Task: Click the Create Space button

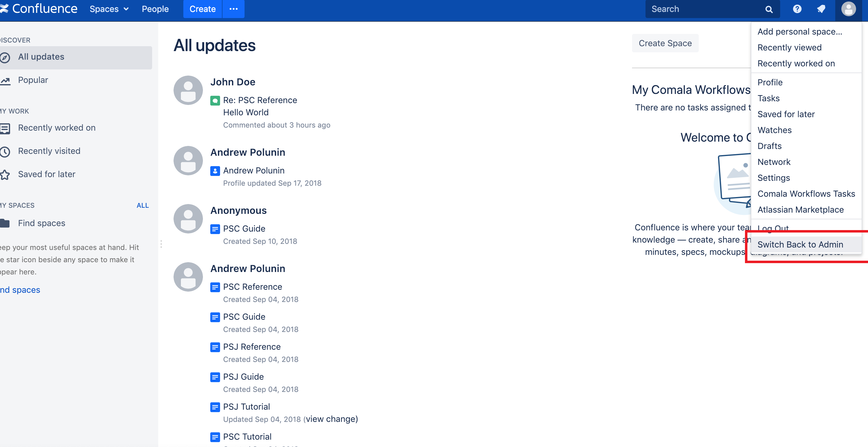Action: click(x=665, y=43)
